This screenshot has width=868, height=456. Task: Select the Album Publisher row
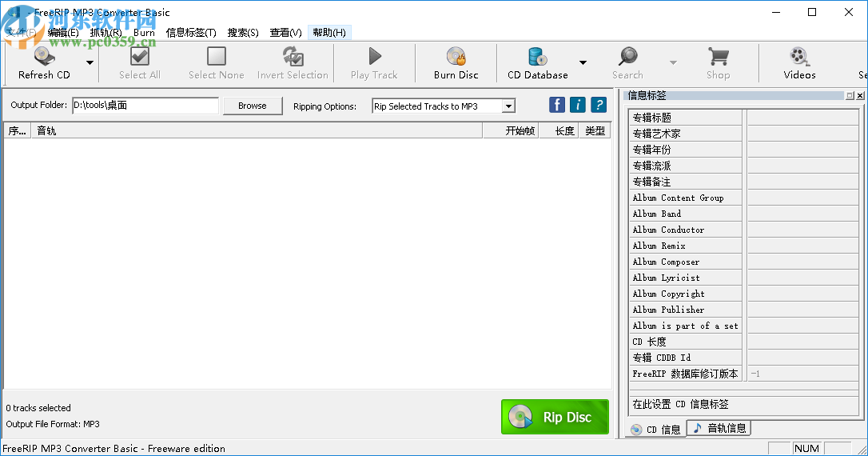click(x=744, y=310)
